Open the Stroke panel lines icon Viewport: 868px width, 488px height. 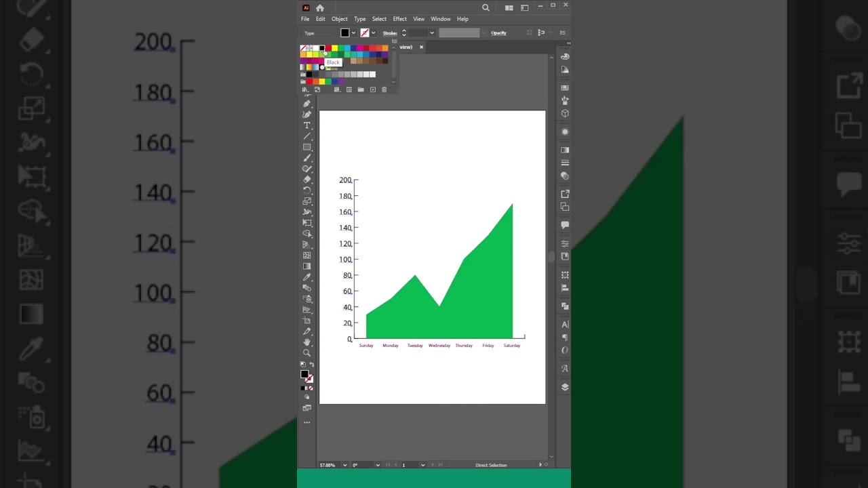tap(565, 163)
